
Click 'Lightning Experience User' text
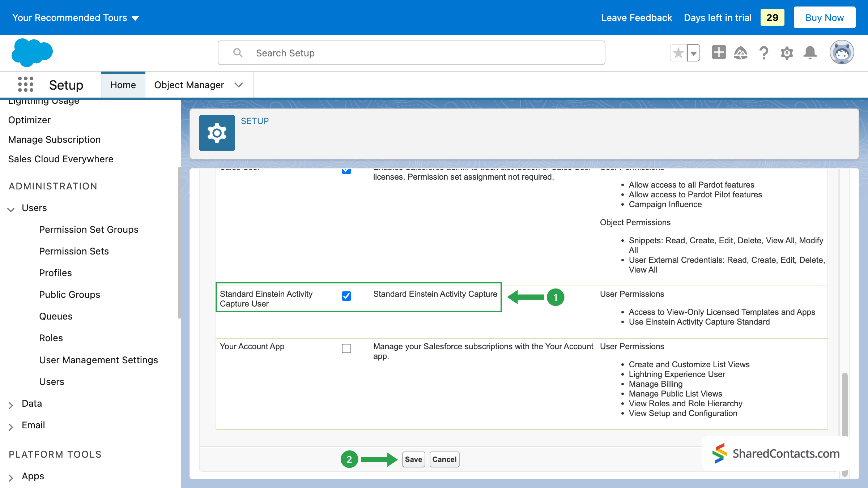pos(677,374)
